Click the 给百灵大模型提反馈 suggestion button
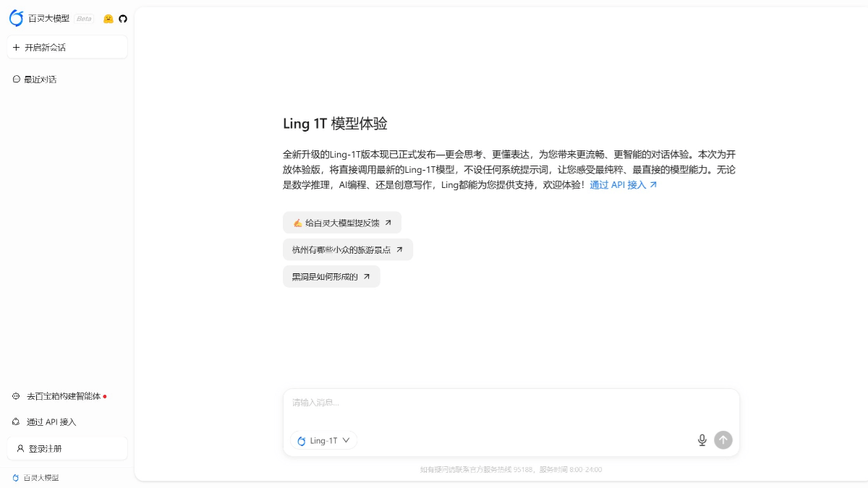 pyautogui.click(x=341, y=223)
